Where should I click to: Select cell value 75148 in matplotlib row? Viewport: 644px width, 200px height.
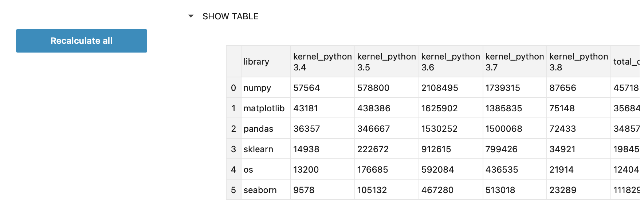coord(562,108)
